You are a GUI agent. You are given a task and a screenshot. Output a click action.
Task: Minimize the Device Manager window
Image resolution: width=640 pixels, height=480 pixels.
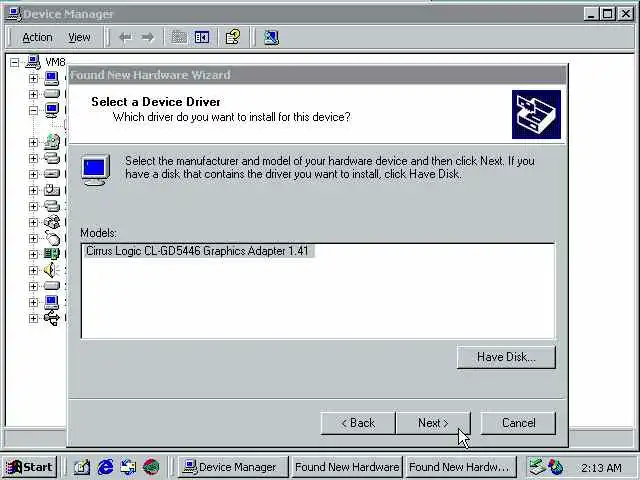tap(591, 14)
